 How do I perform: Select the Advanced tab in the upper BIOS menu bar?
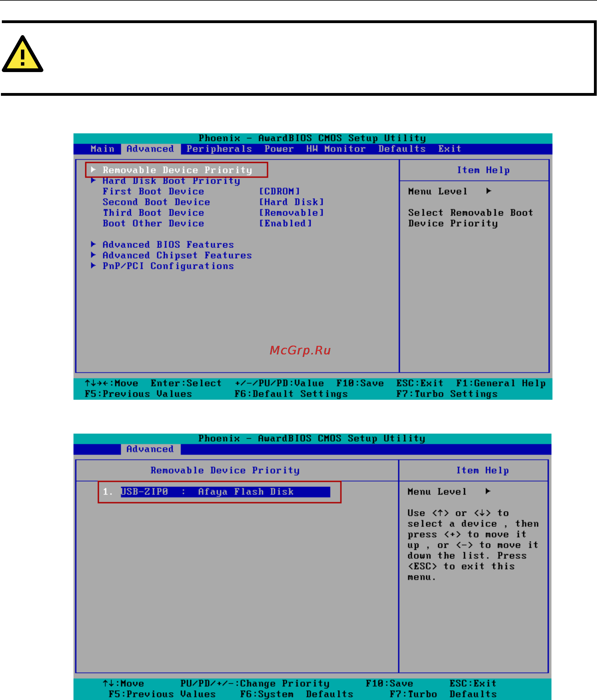point(150,149)
